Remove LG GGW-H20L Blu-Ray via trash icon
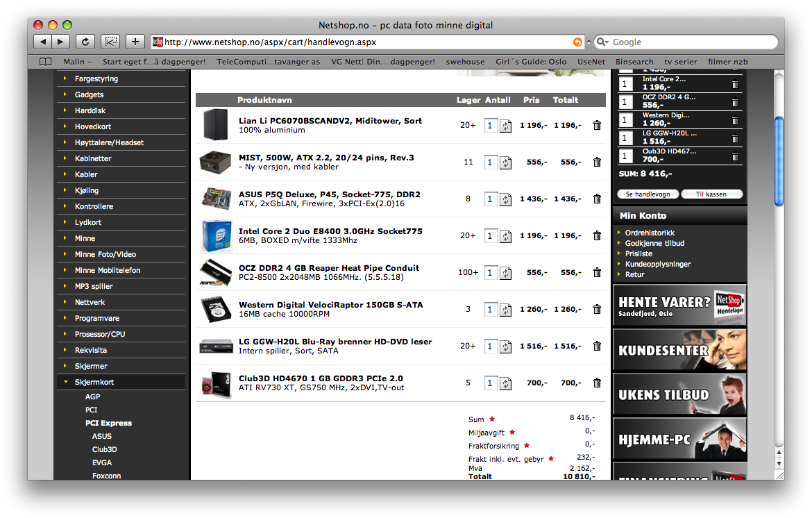 tap(597, 346)
